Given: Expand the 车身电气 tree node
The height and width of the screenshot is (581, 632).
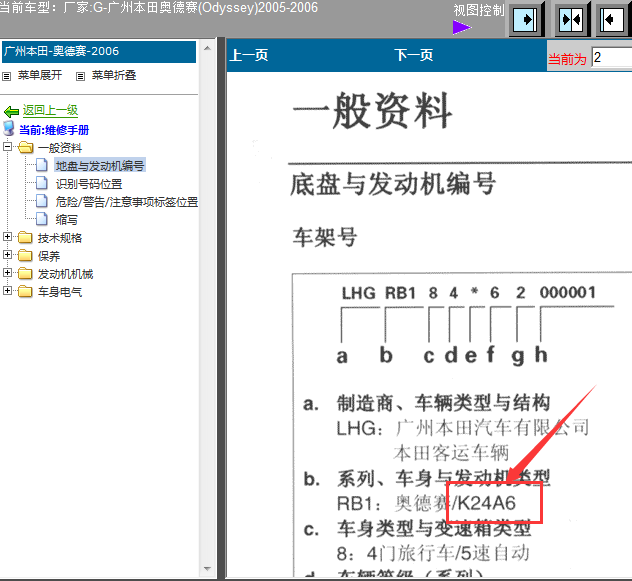Looking at the screenshot, I should click(7, 290).
